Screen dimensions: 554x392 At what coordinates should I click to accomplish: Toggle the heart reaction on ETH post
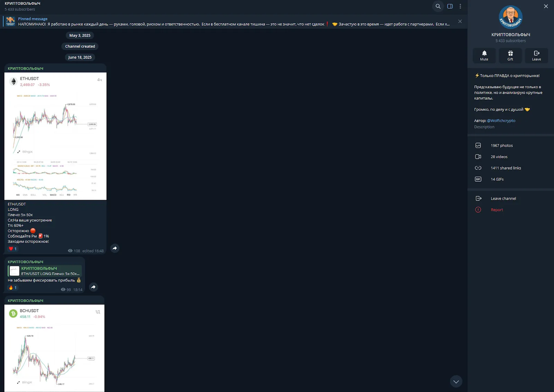[13, 249]
